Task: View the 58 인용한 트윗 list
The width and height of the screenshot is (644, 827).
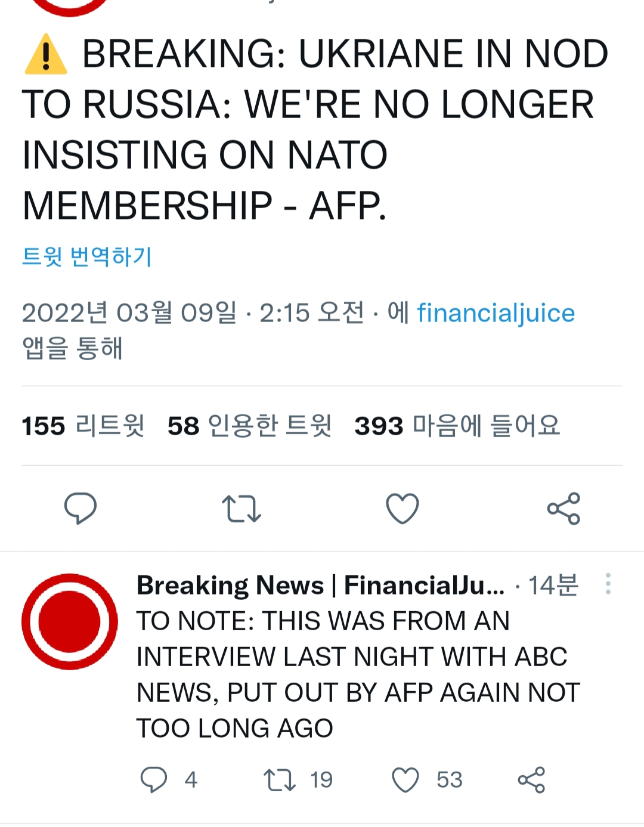Action: tap(249, 426)
